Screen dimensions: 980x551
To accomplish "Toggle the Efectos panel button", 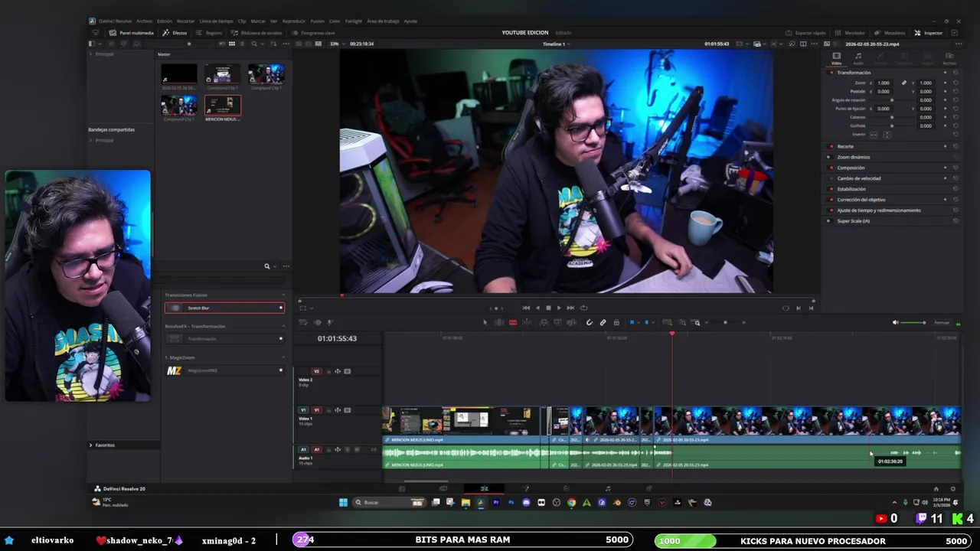I will 175,33.
